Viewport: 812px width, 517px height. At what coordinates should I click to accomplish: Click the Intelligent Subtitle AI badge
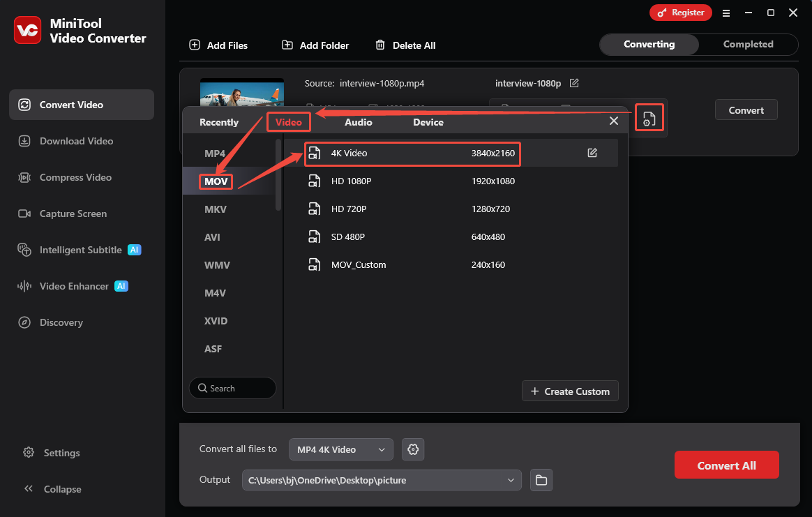[x=135, y=250]
